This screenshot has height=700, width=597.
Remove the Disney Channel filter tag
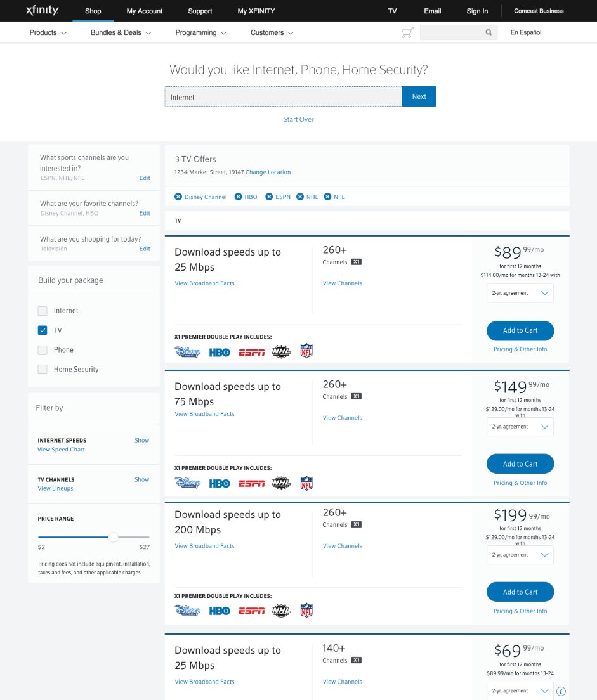[x=178, y=197]
